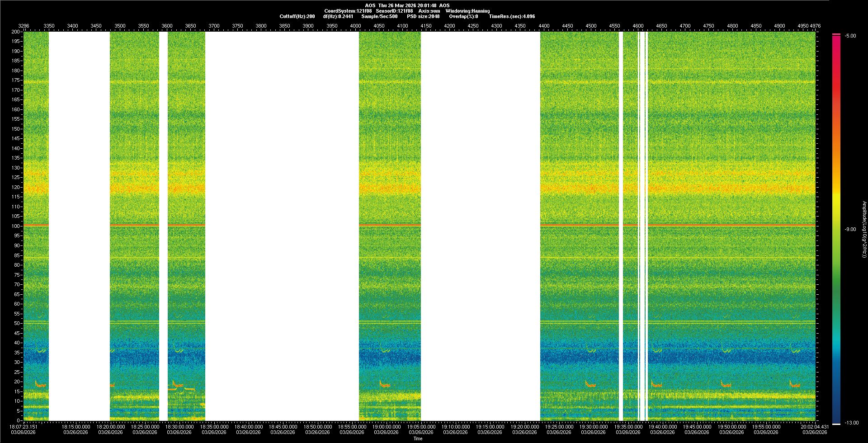Click the Amplitude axis title beside the colorbar
The image size is (868, 443).
[864, 230]
